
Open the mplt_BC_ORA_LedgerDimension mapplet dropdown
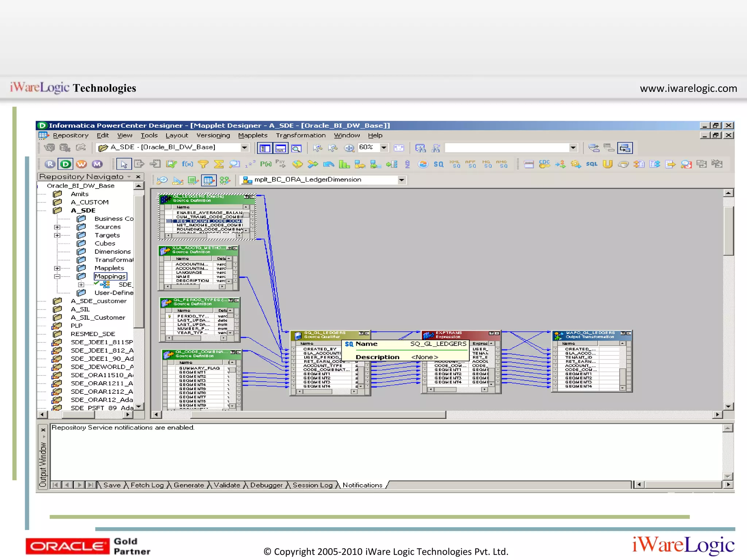[x=402, y=180]
